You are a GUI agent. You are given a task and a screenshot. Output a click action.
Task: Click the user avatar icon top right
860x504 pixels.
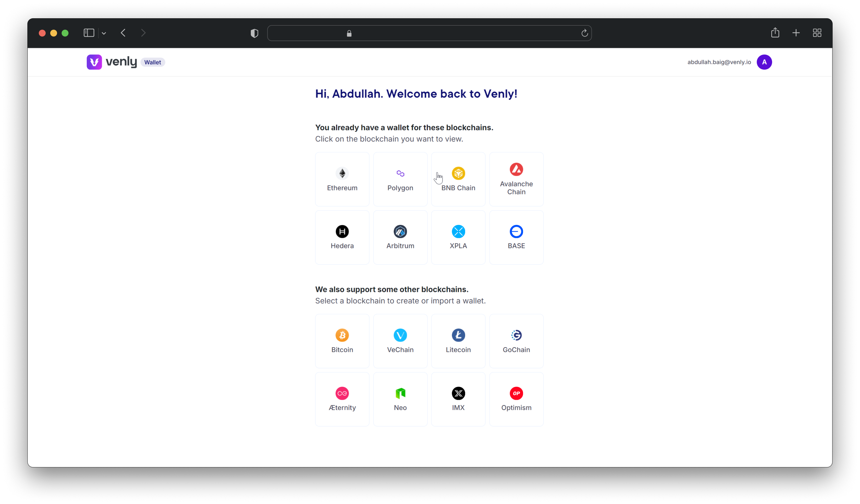(765, 62)
